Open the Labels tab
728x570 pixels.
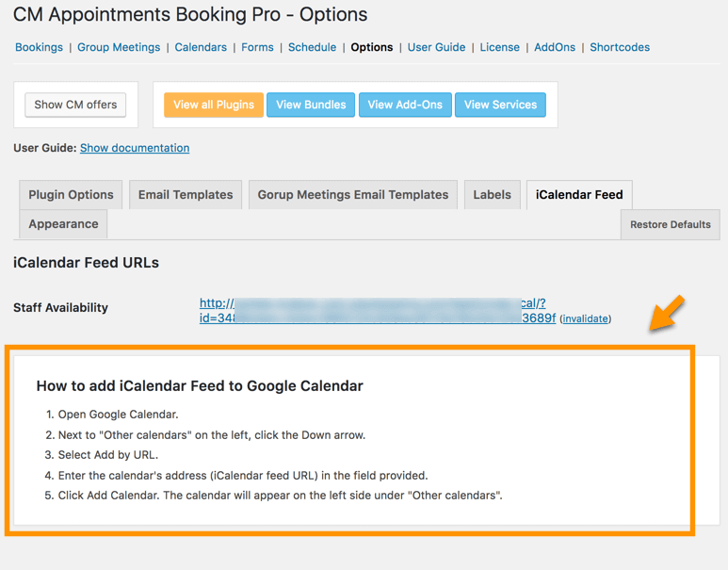[492, 195]
